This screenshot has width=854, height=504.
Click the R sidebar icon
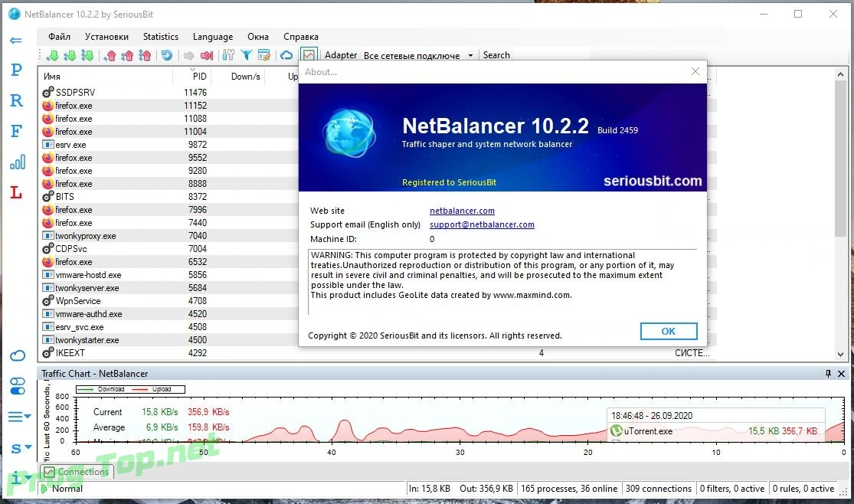click(16, 100)
